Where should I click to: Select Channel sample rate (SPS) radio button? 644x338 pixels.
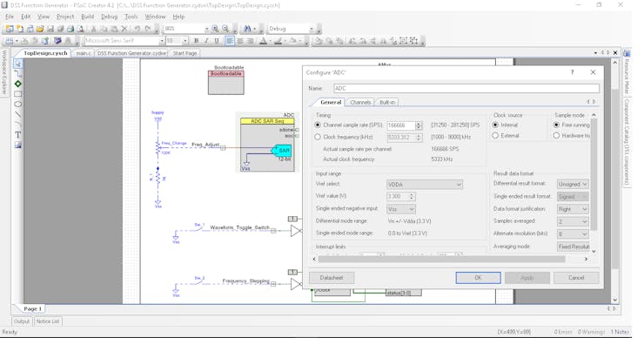318,125
